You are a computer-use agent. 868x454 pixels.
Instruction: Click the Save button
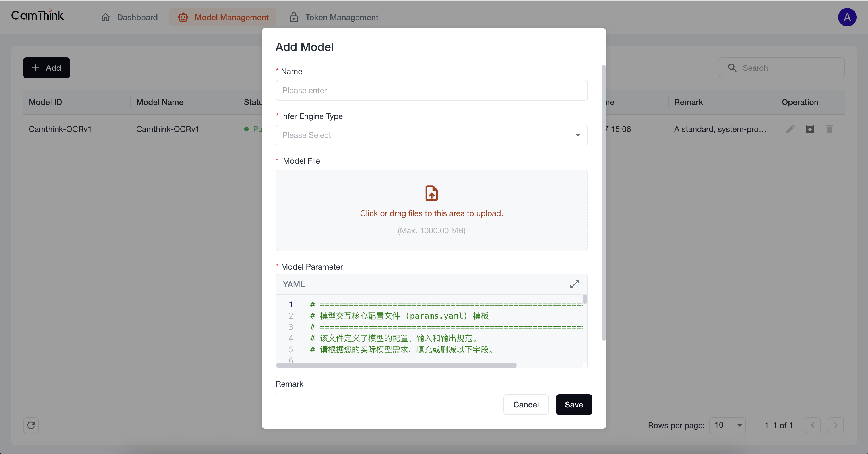pyautogui.click(x=573, y=404)
